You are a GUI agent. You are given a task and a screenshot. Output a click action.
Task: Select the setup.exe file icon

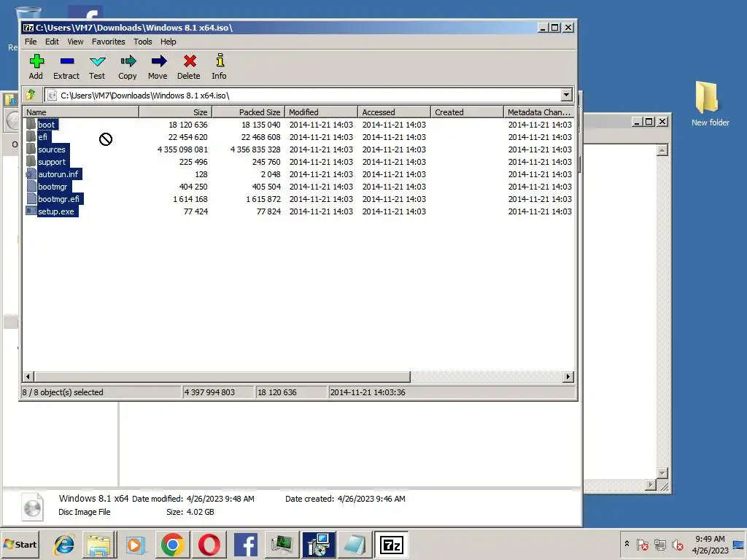(31, 211)
